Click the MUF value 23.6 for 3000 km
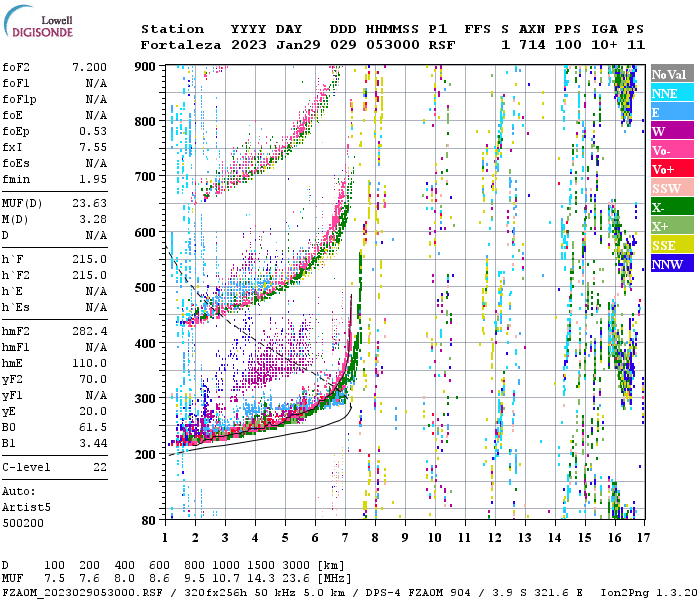 pyautogui.click(x=296, y=579)
